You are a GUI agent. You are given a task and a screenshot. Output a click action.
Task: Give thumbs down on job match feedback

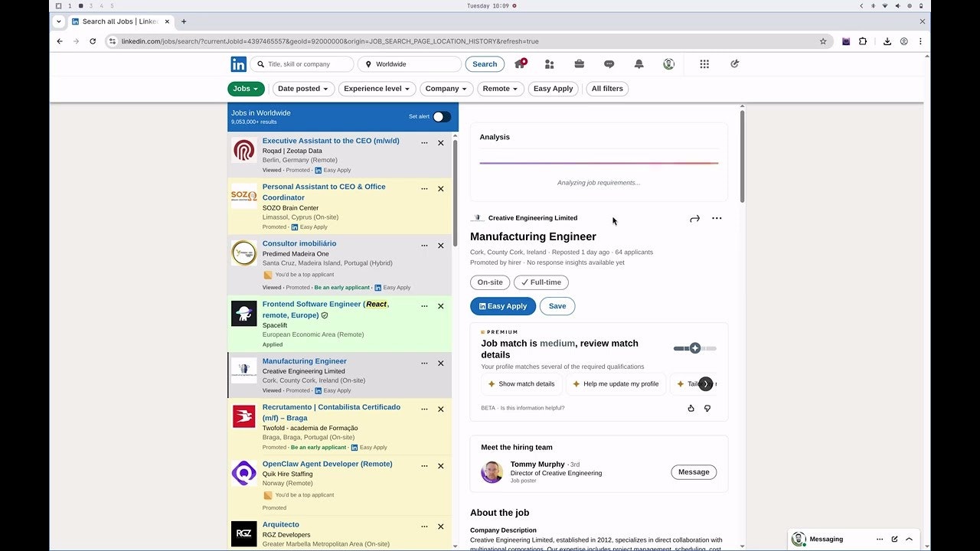pos(707,408)
